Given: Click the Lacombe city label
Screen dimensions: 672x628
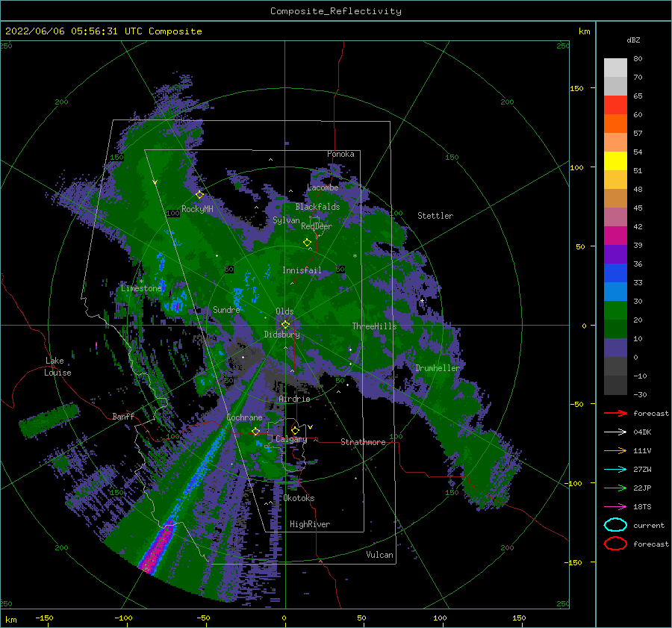Looking at the screenshot, I should click(323, 187).
